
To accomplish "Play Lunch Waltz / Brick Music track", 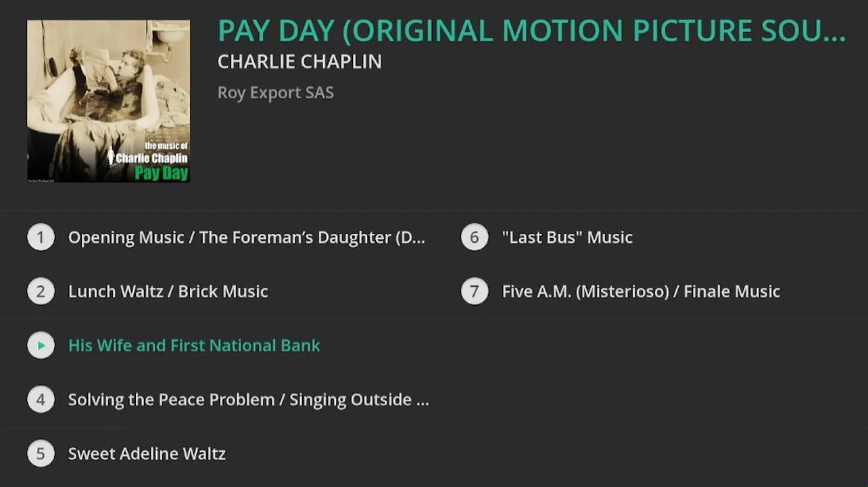I will click(x=168, y=292).
